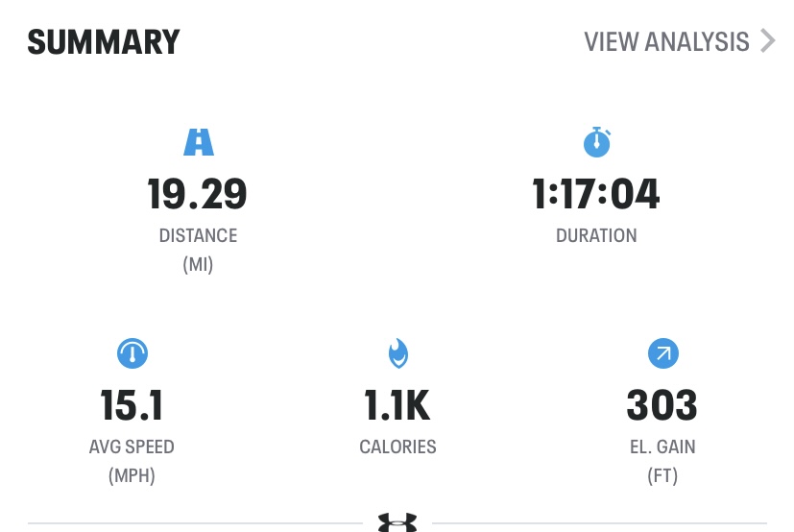Screen dimensions: 794x532
Task: Tap the 1.1K calories value
Action: [397, 405]
